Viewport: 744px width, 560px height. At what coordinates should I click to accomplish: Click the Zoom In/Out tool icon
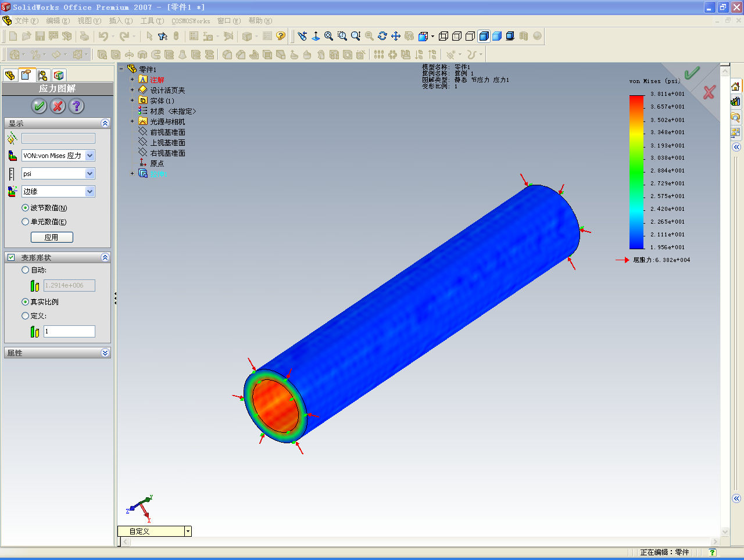point(356,36)
